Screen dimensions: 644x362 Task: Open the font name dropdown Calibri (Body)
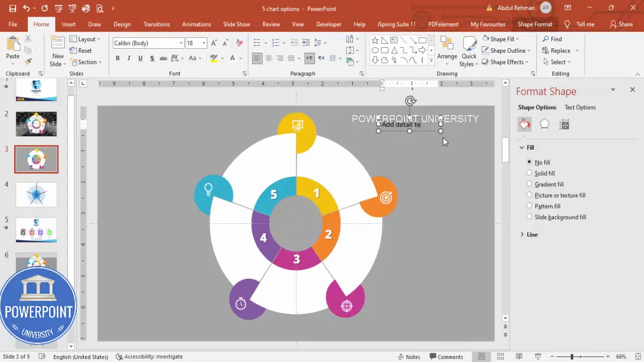click(x=181, y=43)
